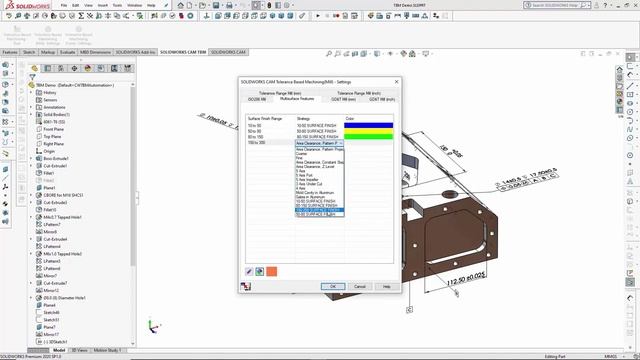
Task: Switch to the Motion Study 1 bottom tab
Action: tap(107, 350)
